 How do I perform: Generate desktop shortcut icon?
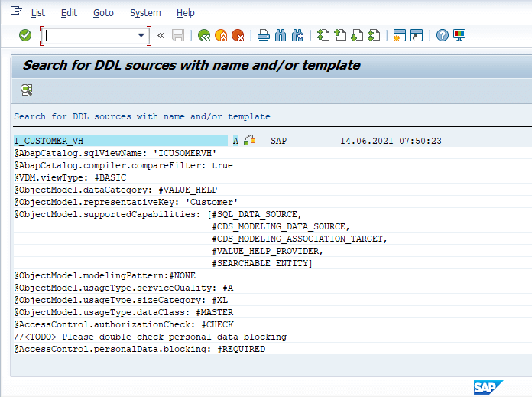[417, 35]
